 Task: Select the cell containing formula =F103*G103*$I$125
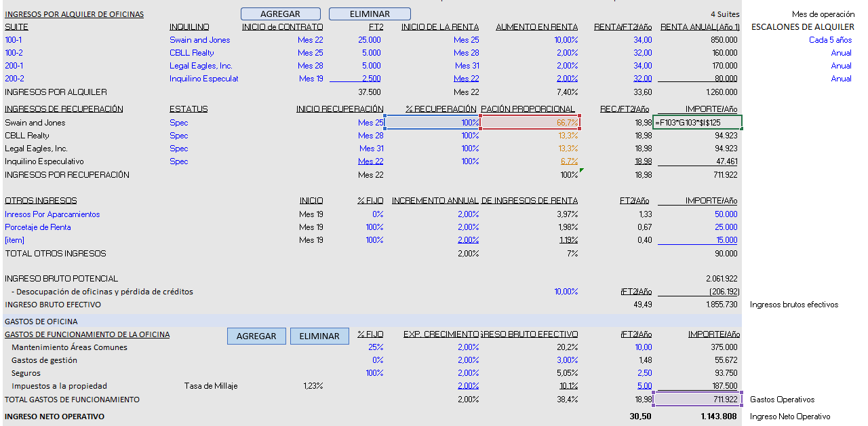tap(698, 123)
